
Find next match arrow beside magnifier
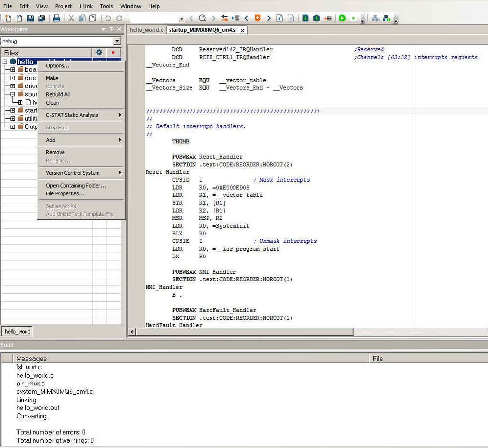coord(213,18)
